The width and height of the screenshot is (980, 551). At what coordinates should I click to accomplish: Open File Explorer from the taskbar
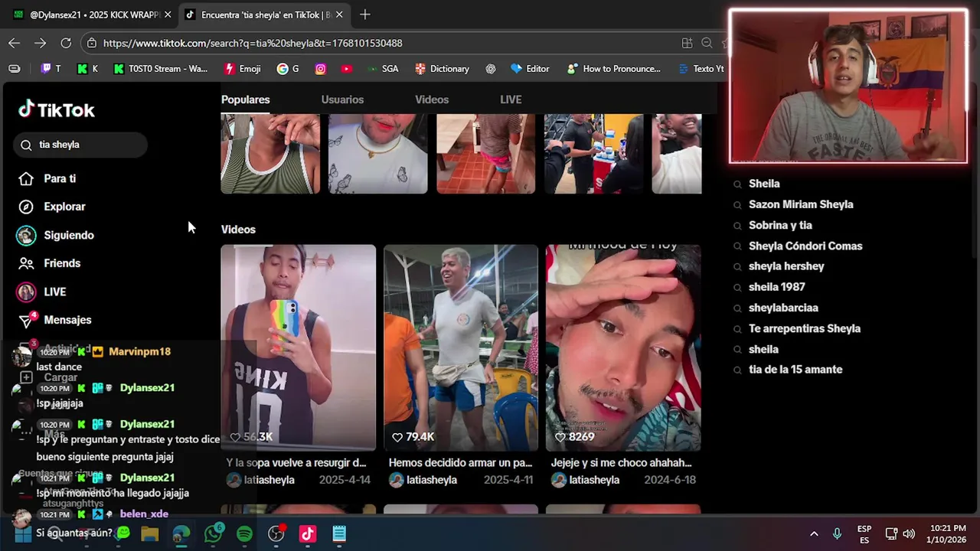pyautogui.click(x=149, y=533)
